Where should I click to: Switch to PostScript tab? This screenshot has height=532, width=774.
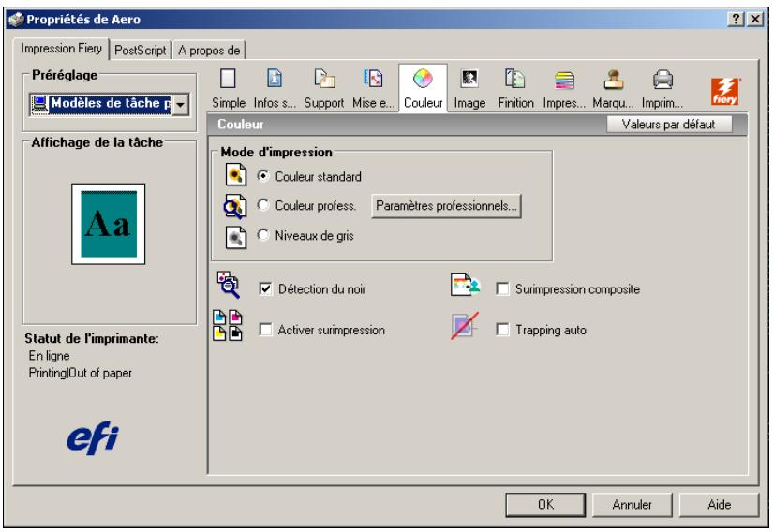[x=141, y=51]
